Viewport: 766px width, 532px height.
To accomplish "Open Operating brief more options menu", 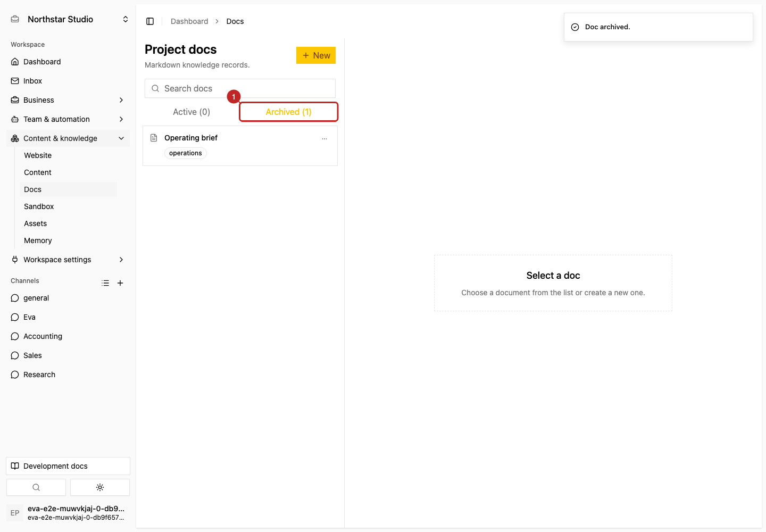I will (x=324, y=138).
